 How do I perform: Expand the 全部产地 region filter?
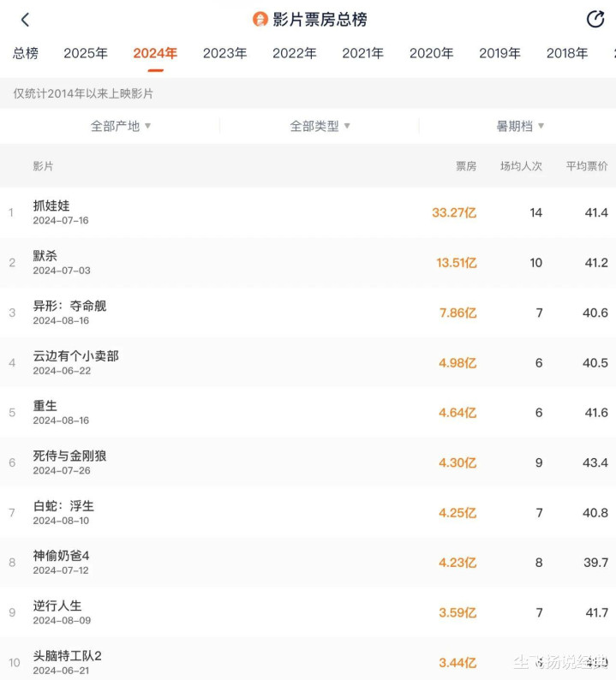121,126
